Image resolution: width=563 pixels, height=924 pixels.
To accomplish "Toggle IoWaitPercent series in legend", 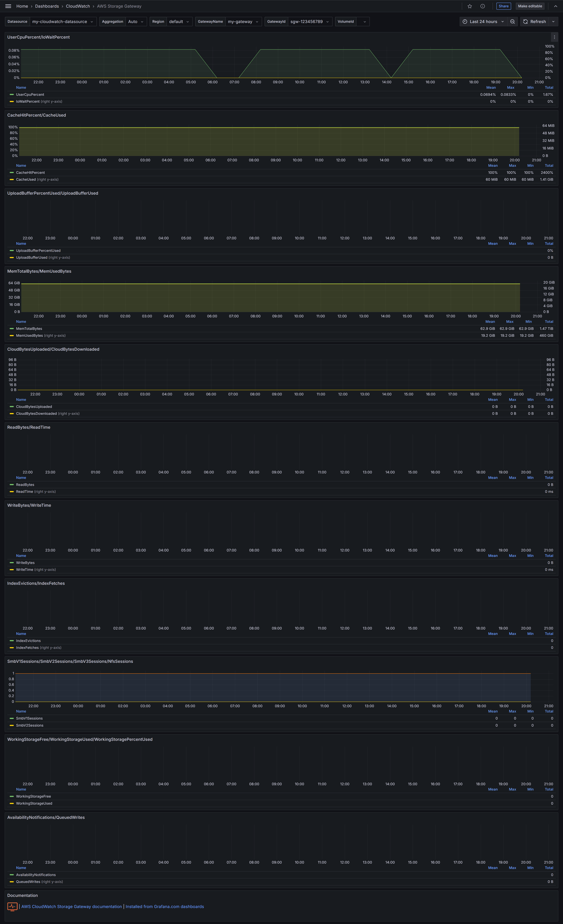I will [28, 101].
